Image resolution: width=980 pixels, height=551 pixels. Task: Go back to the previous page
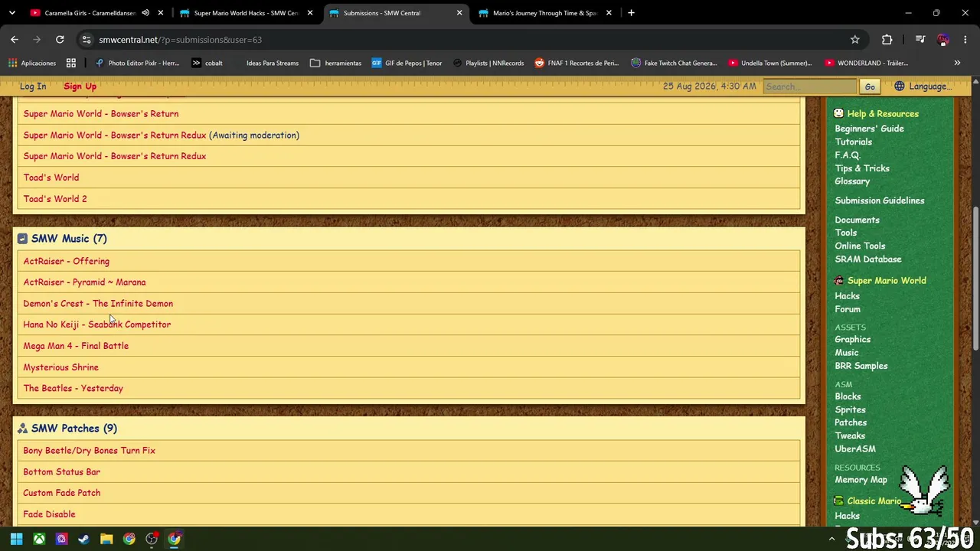point(15,39)
